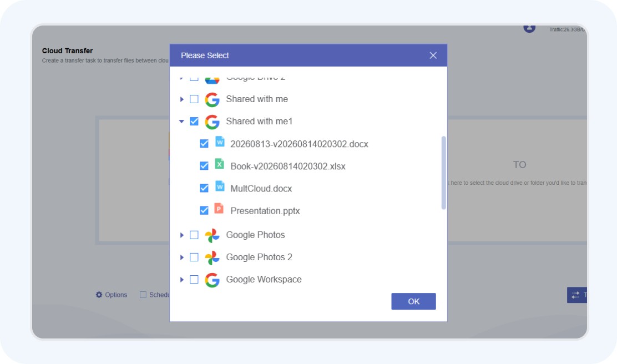This screenshot has height=364, width=617.
Task: Click the Word icon for MultCloud.docx
Action: 220,186
